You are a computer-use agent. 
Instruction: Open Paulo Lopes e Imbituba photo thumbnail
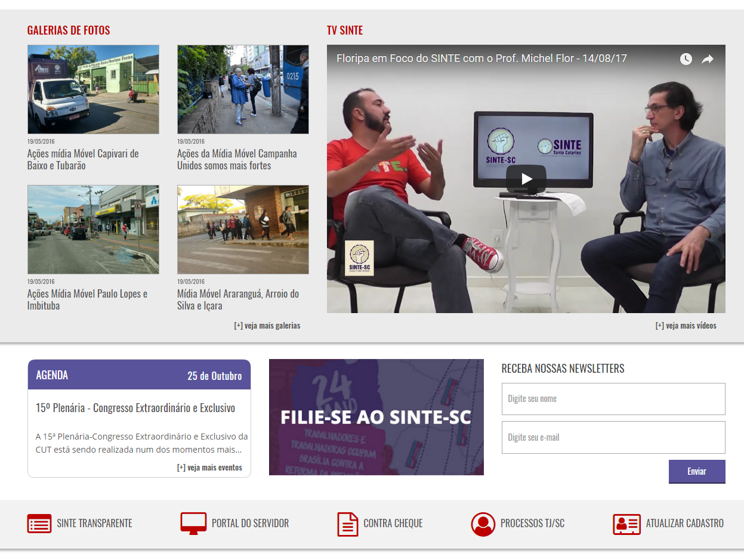click(x=93, y=230)
